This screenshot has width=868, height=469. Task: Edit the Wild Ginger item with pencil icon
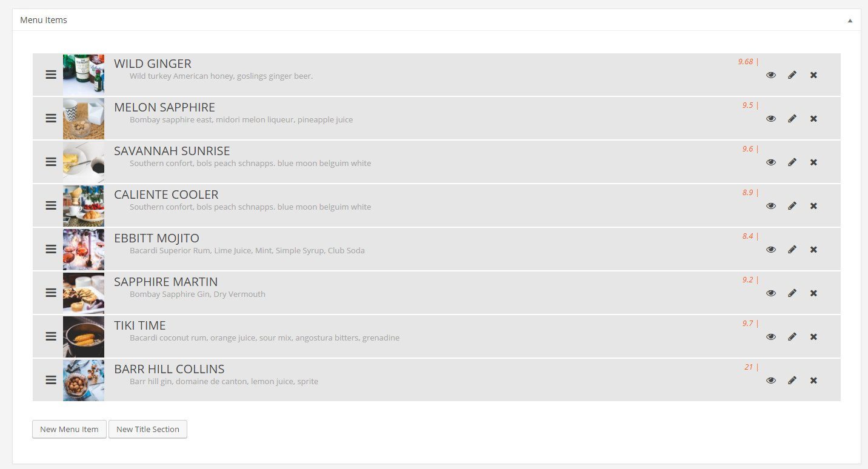[792, 75]
